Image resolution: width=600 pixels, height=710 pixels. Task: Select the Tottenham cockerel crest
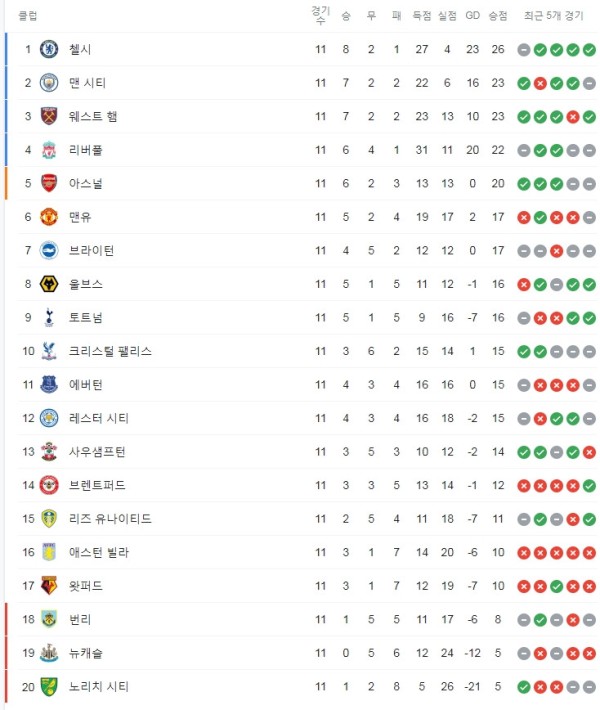coord(49,317)
